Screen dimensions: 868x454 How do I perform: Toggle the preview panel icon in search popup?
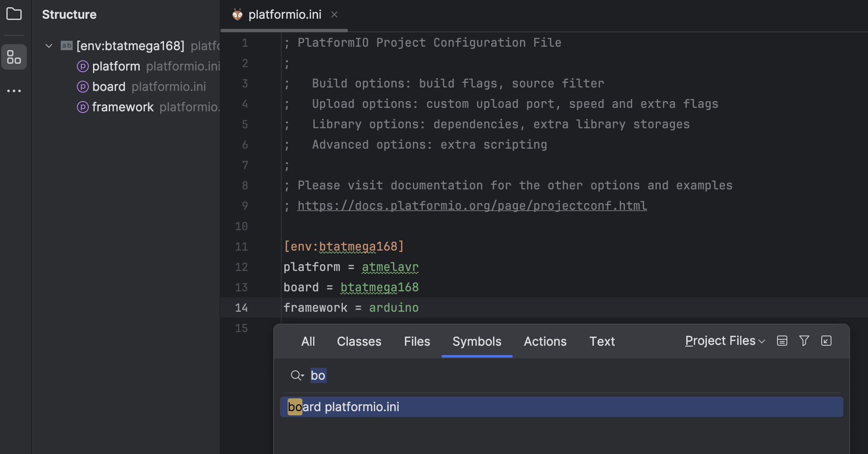782,341
